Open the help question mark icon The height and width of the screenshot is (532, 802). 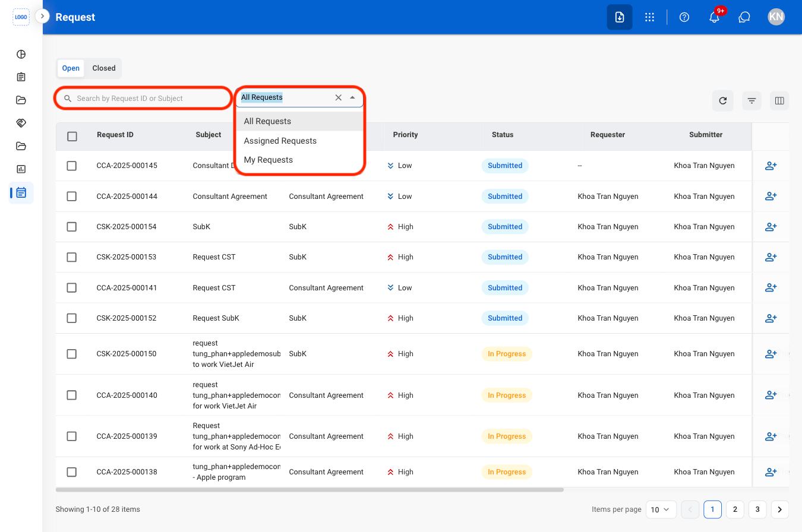tap(684, 17)
